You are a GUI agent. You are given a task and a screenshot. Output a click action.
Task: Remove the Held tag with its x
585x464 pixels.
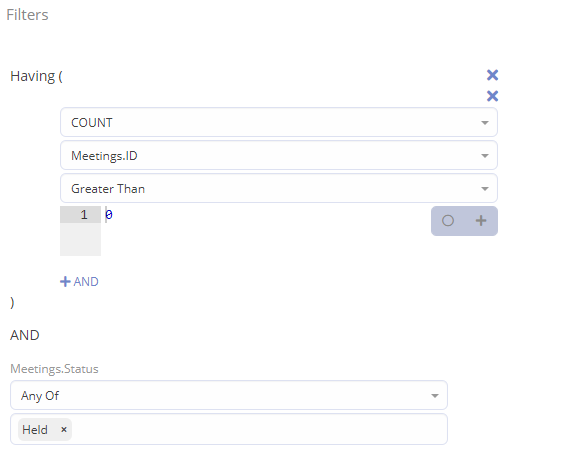64,429
